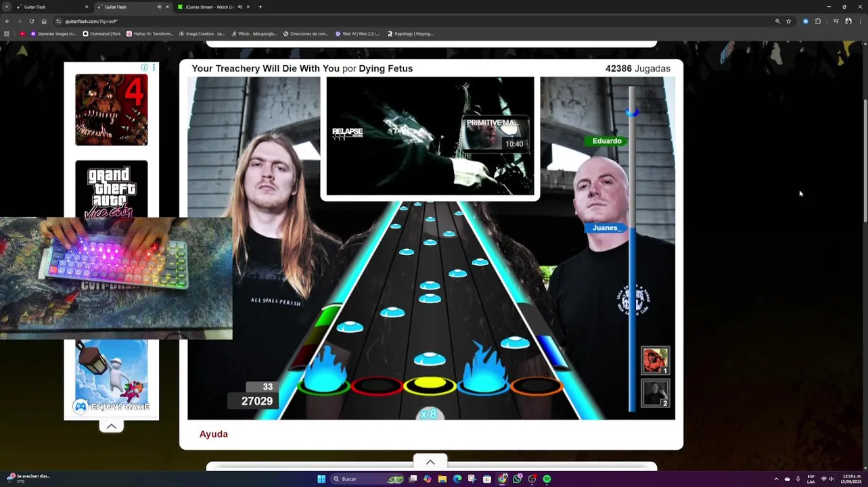Click the orange fret button
The width and height of the screenshot is (868, 487).
point(537,386)
